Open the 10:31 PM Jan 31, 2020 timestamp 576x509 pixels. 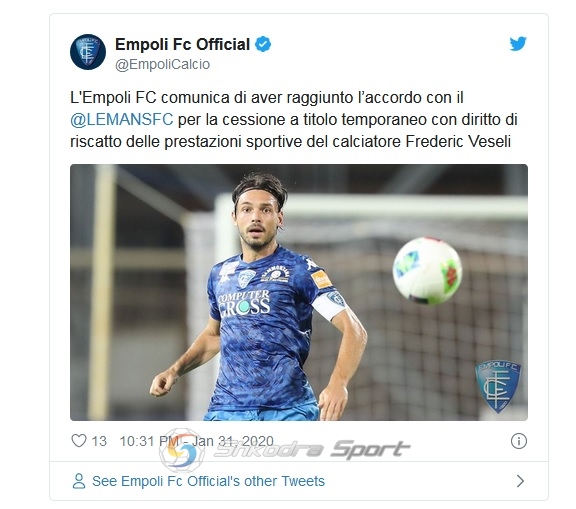(x=197, y=441)
